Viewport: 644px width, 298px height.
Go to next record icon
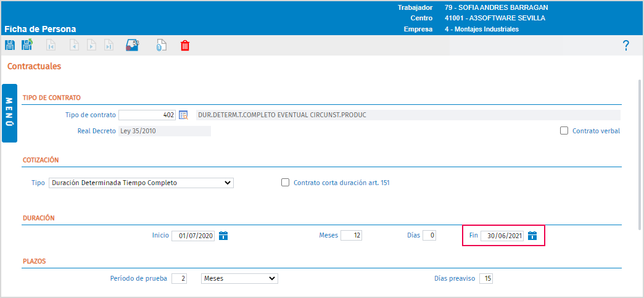[x=91, y=45]
